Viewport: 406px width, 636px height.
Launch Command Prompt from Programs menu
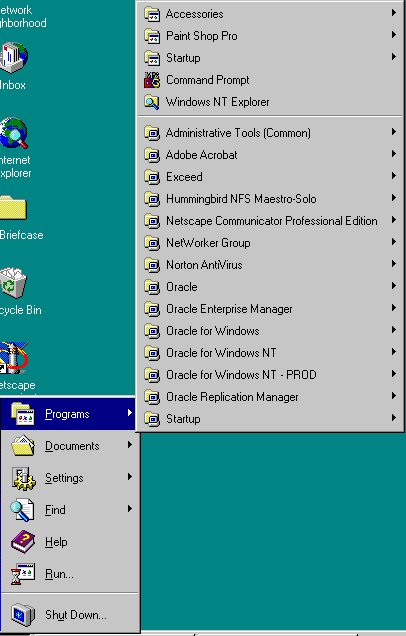click(x=270, y=80)
